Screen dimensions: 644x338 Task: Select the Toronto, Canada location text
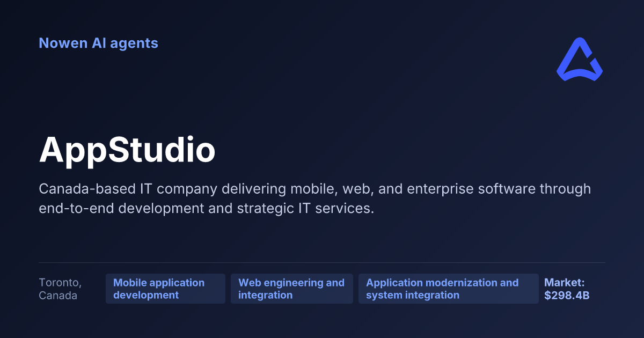pyautogui.click(x=60, y=289)
